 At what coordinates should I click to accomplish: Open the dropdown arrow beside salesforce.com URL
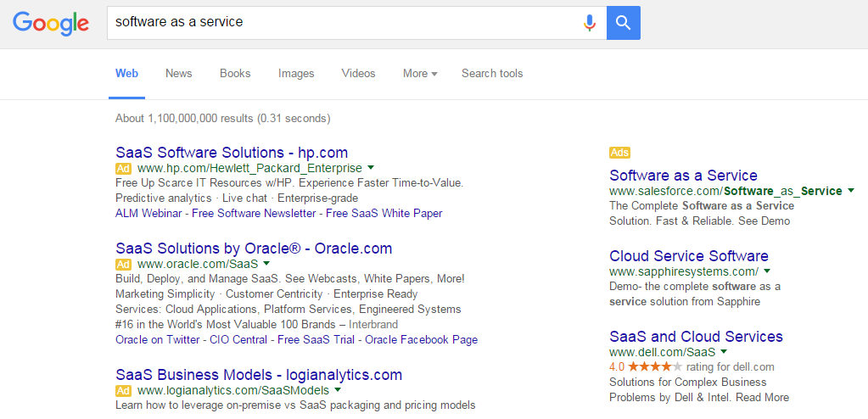(851, 190)
